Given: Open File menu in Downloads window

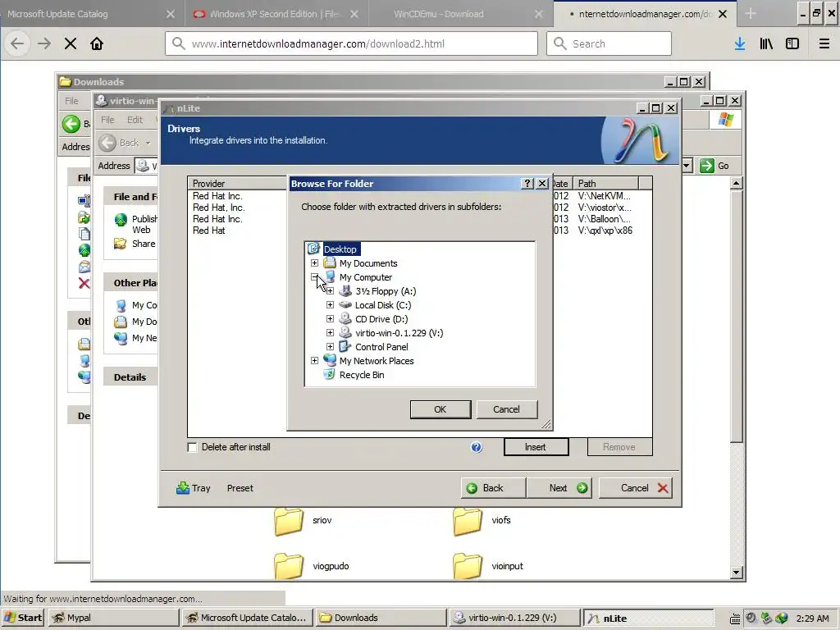Looking at the screenshot, I should click(71, 101).
